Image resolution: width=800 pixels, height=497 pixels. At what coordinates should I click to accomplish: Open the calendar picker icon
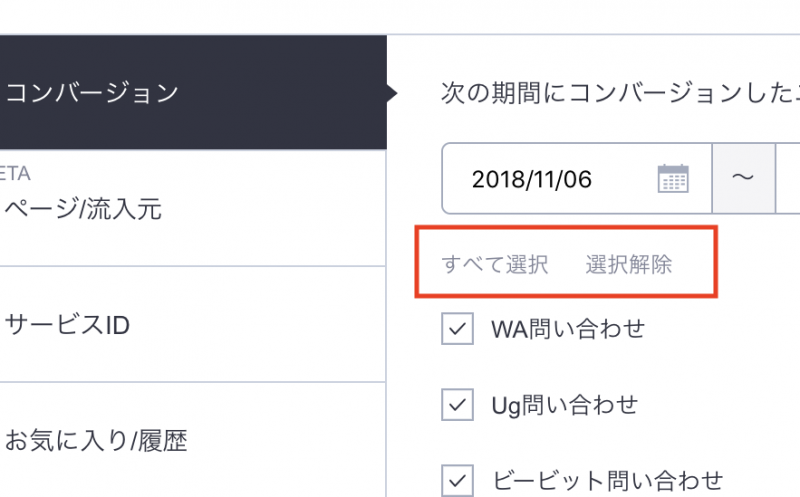pyautogui.click(x=673, y=179)
